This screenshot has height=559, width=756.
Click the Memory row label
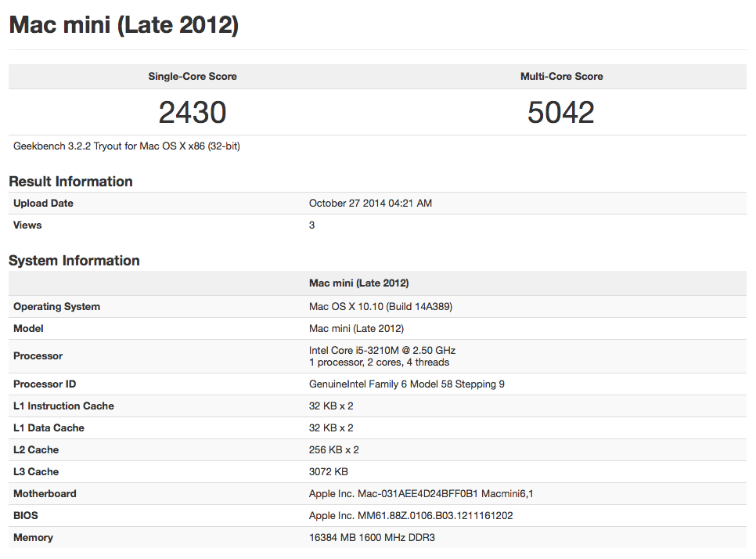tap(34, 537)
